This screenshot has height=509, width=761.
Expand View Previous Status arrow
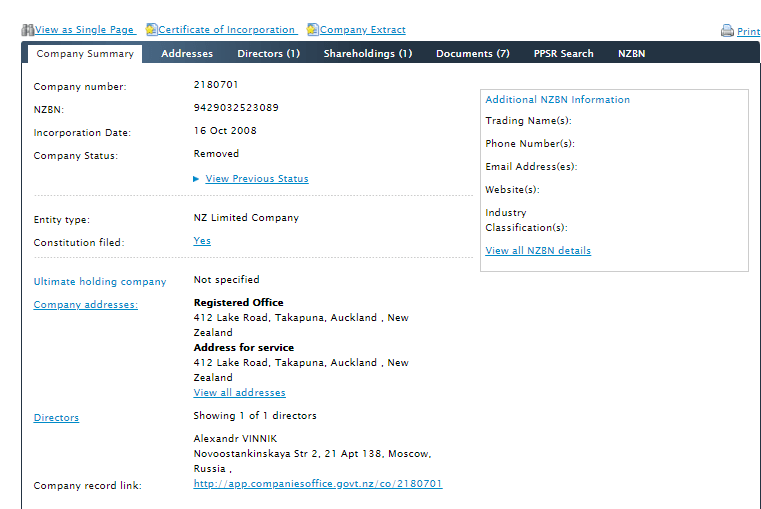[197, 179]
